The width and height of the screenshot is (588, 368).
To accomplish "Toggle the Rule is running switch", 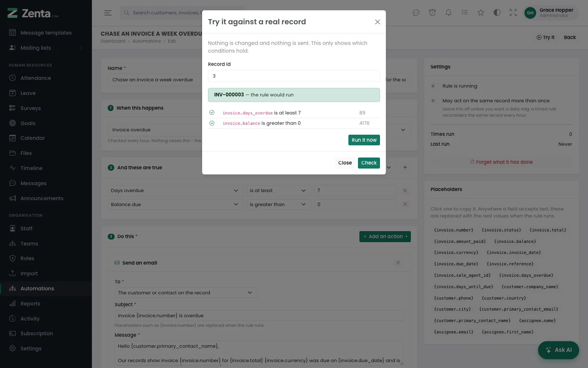I will [434, 86].
